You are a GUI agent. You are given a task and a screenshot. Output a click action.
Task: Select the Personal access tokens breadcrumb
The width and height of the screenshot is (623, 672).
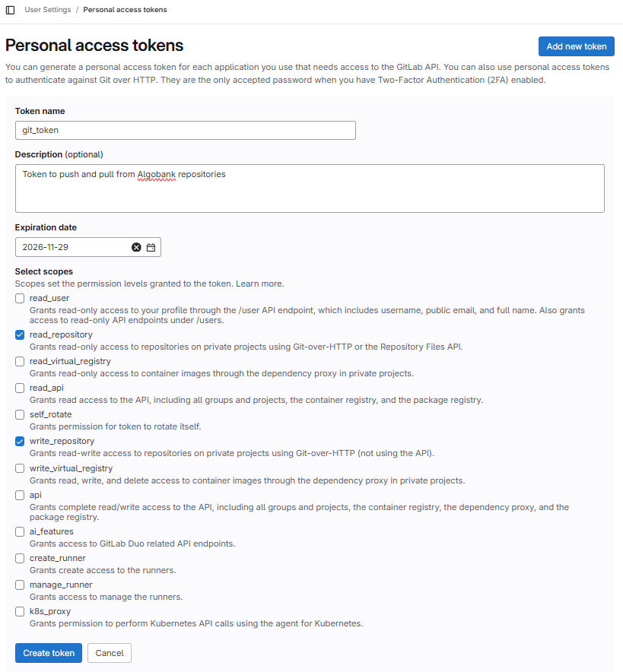[124, 10]
